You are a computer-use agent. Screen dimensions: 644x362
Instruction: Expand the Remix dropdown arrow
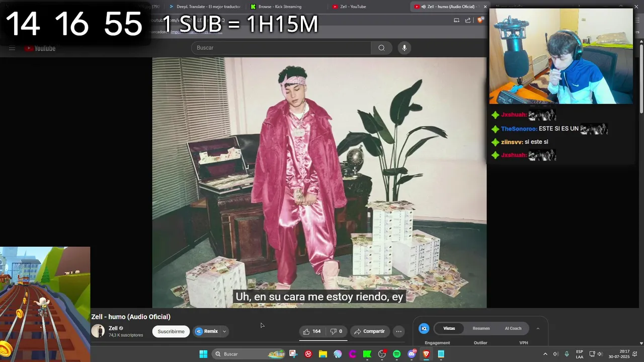[x=224, y=331]
